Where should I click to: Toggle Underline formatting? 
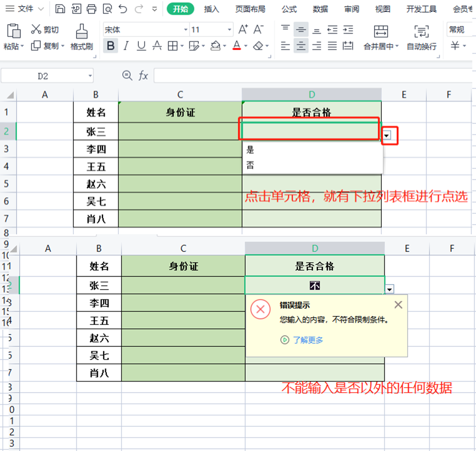pyautogui.click(x=141, y=46)
